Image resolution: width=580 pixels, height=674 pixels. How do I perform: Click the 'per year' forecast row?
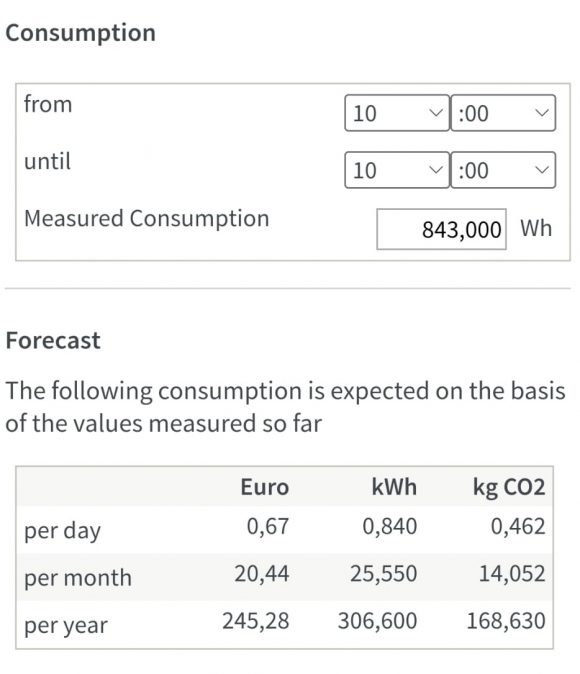point(285,624)
